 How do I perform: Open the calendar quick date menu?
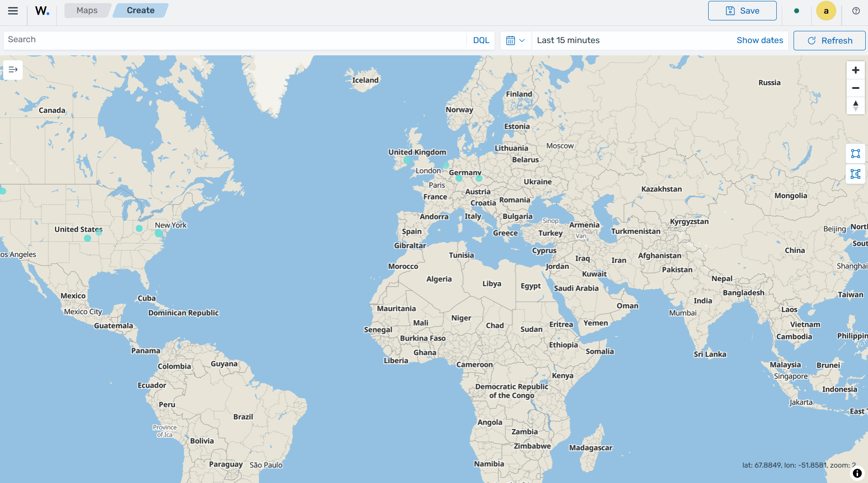tap(515, 40)
